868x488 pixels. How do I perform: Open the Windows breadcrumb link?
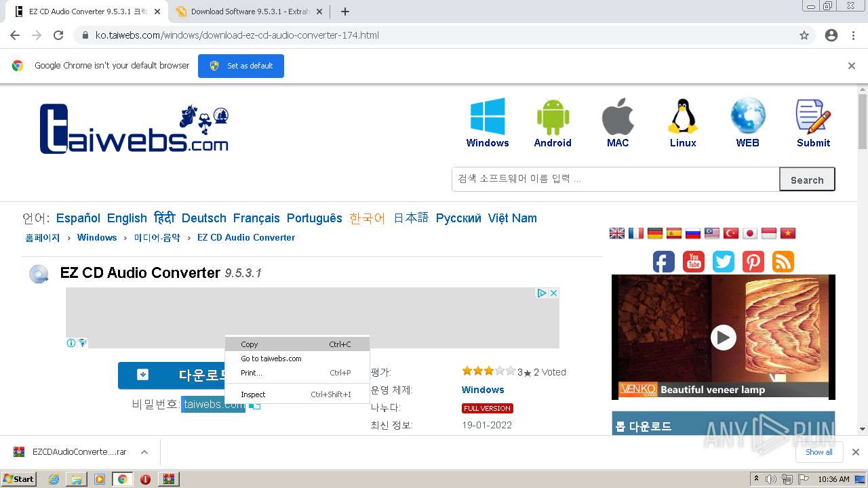coord(97,237)
